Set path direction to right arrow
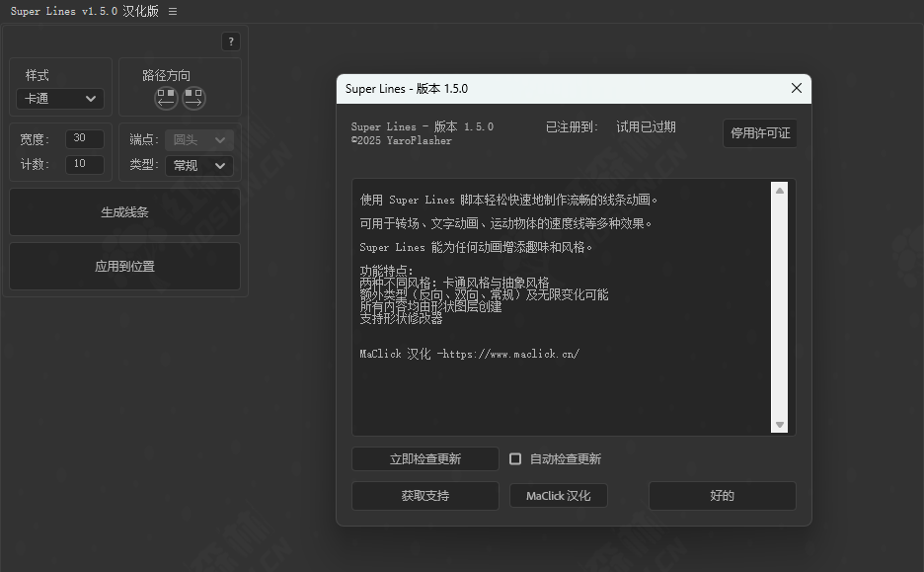The width and height of the screenshot is (924, 572). 193,99
